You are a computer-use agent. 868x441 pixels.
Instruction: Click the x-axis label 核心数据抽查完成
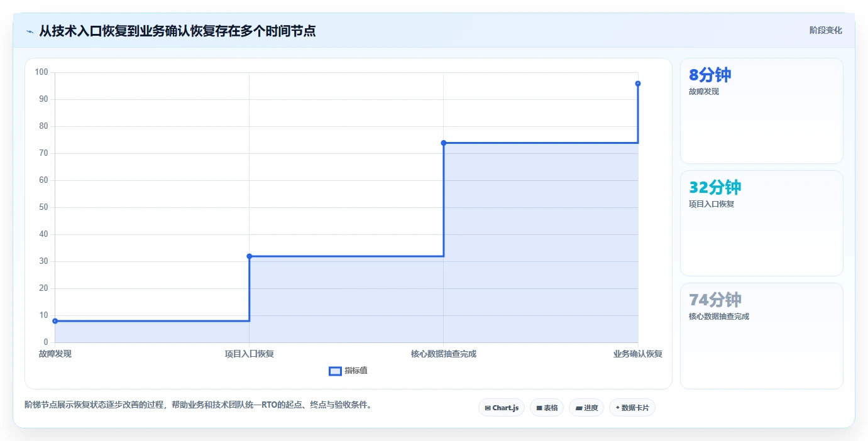444,354
